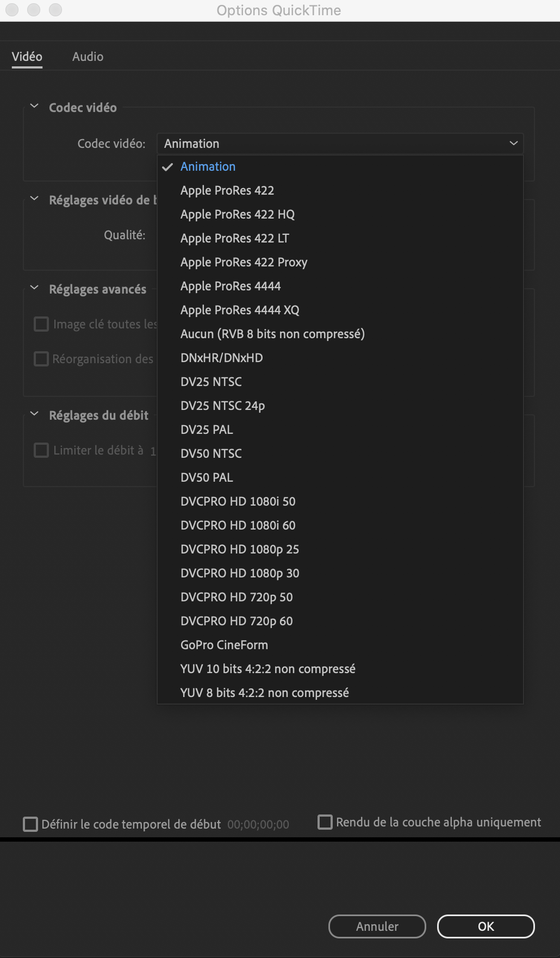
Task: Select Apple ProRes 4444 XQ option
Action: tap(240, 310)
